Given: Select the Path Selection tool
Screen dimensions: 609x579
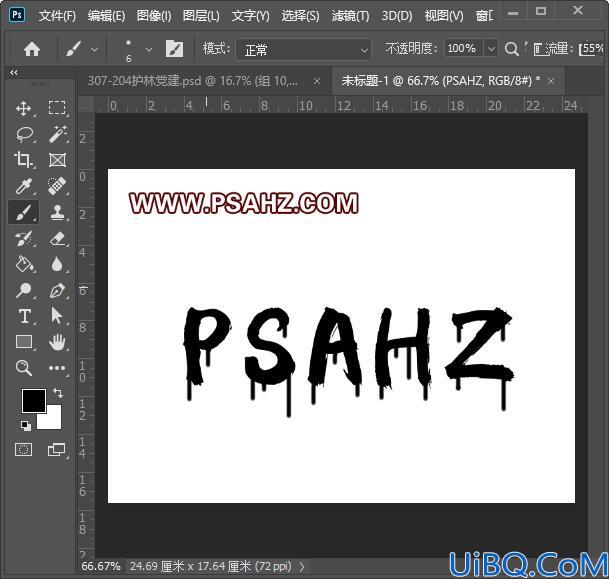Looking at the screenshot, I should pos(57,316).
